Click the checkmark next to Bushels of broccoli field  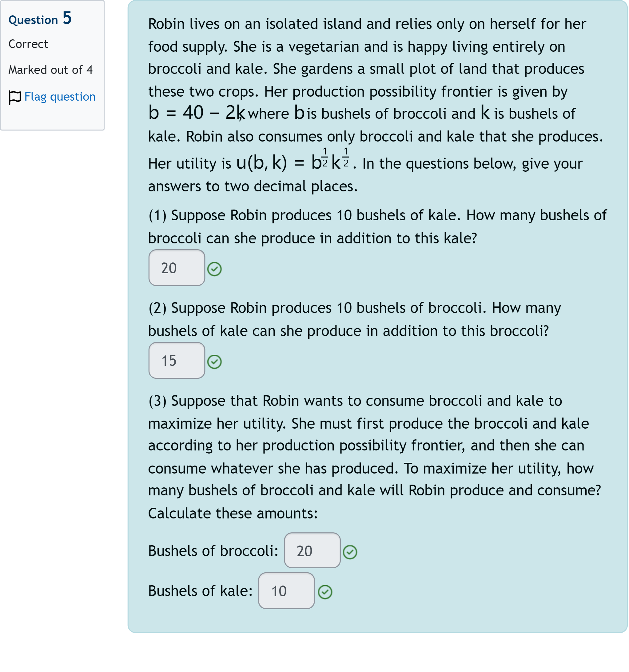[350, 552]
